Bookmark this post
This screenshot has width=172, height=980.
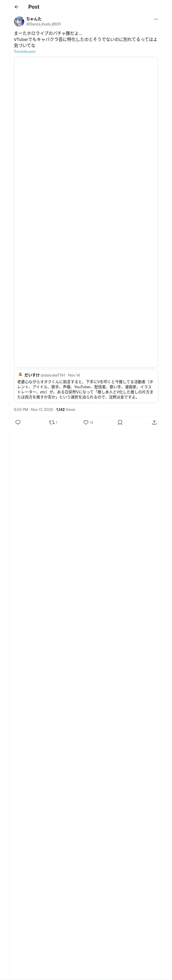tap(120, 422)
